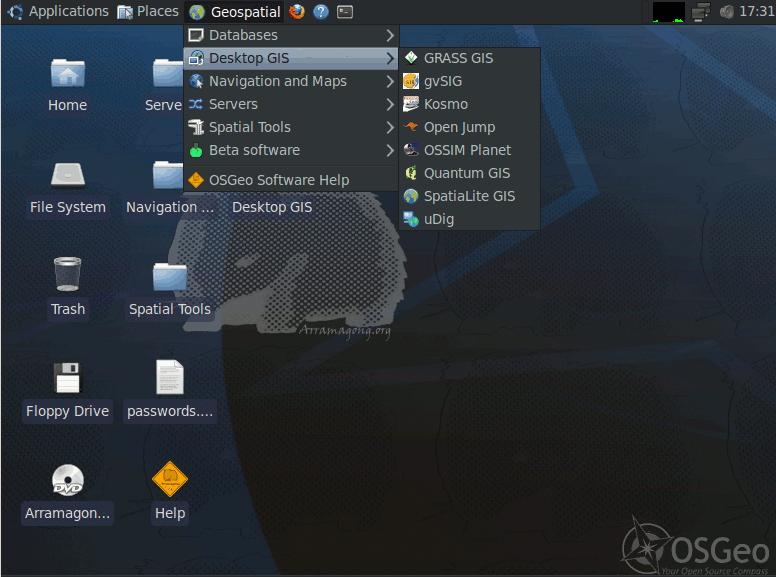Open the terminal launcher in panel

coord(345,11)
